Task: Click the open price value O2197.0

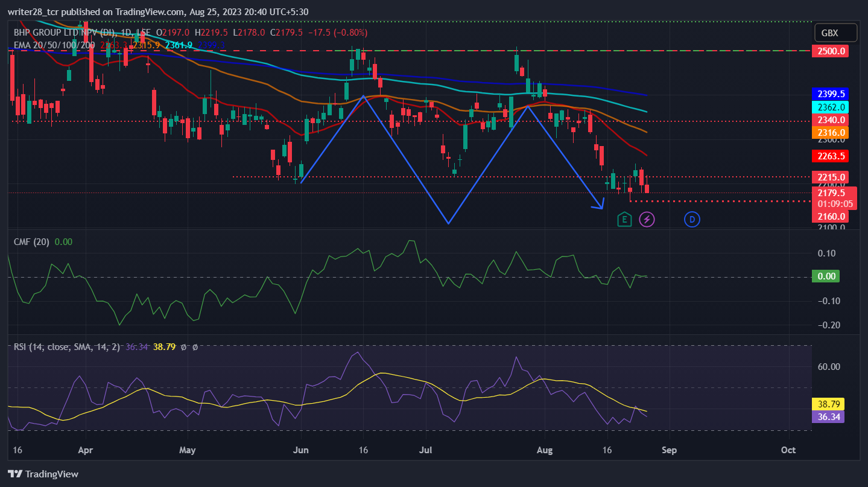Action: [173, 33]
